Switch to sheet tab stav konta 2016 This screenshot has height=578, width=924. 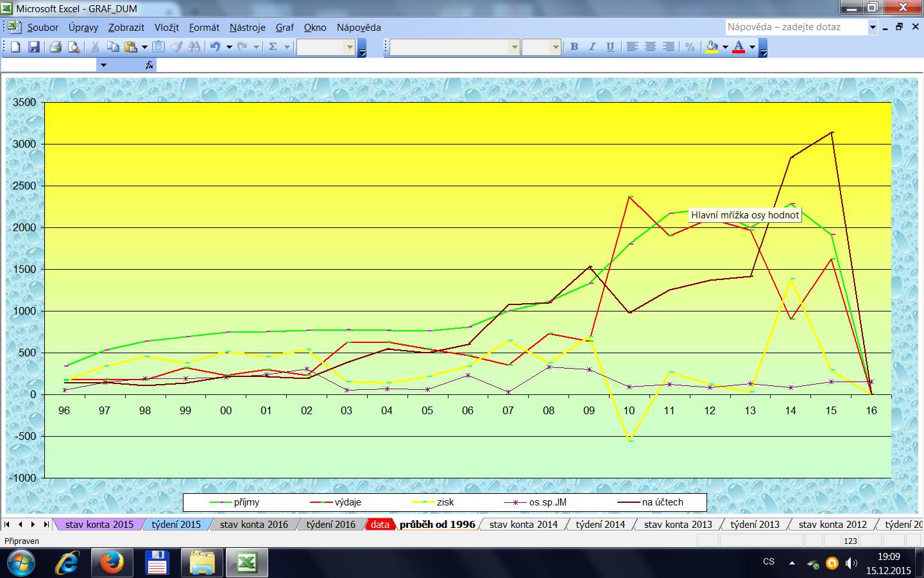(x=254, y=525)
